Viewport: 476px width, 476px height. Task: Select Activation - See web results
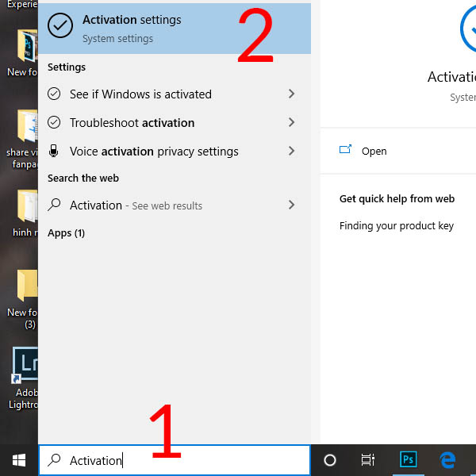[175, 205]
